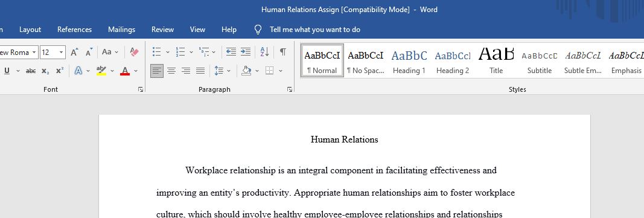Click the Bullets list icon
The image size is (644, 218).
(x=156, y=52)
